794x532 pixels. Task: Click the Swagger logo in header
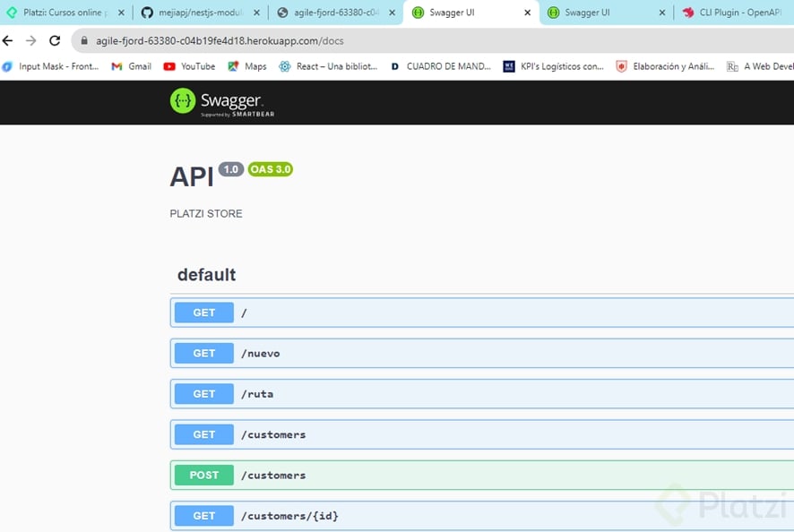[221, 103]
